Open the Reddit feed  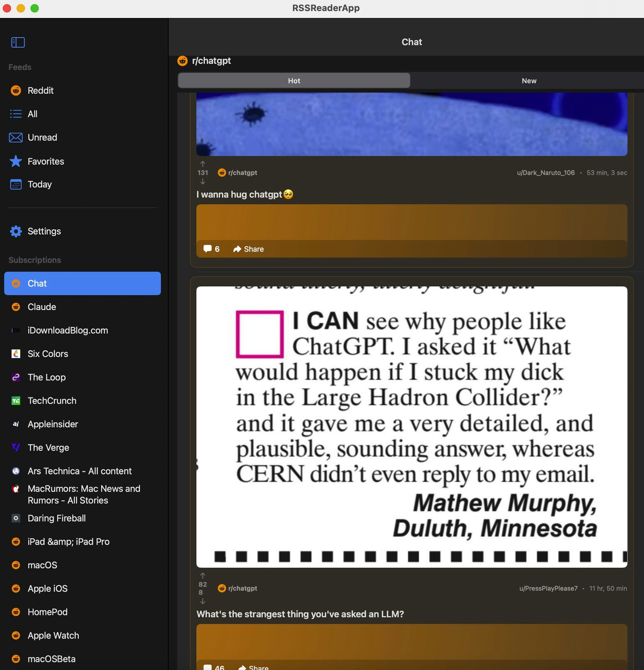tap(82, 90)
